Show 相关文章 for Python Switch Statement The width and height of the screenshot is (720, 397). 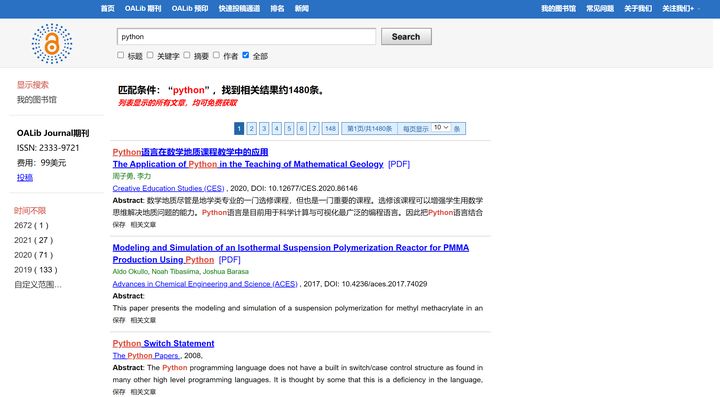143,391
